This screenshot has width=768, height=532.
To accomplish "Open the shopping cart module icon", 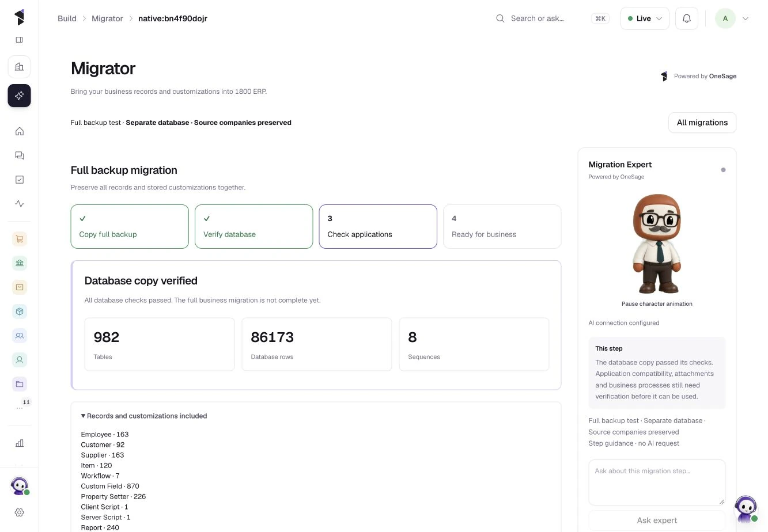I will tap(19, 239).
